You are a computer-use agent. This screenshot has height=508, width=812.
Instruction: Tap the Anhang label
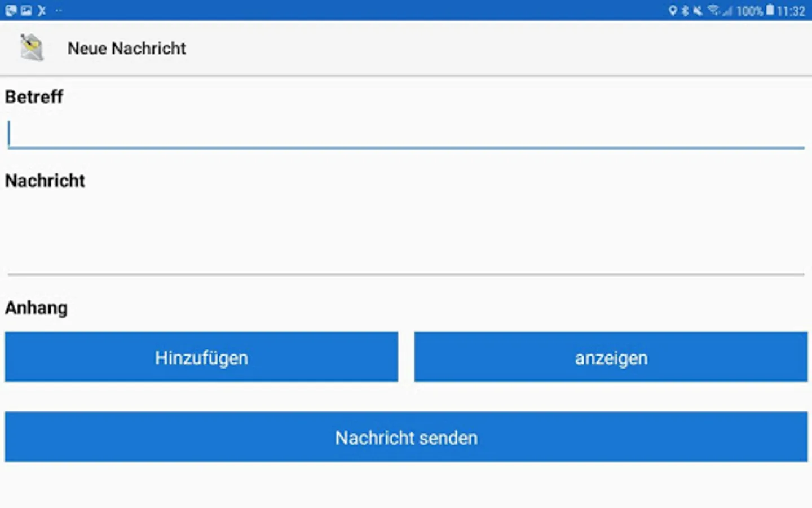pos(37,308)
